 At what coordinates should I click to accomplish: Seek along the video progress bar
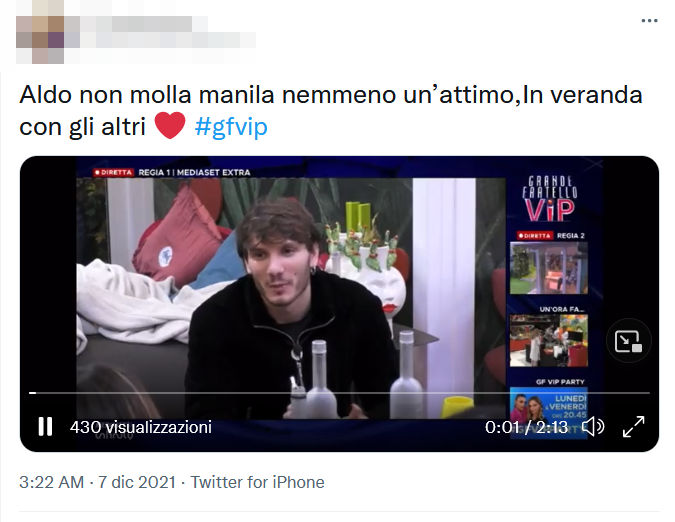coord(339,393)
